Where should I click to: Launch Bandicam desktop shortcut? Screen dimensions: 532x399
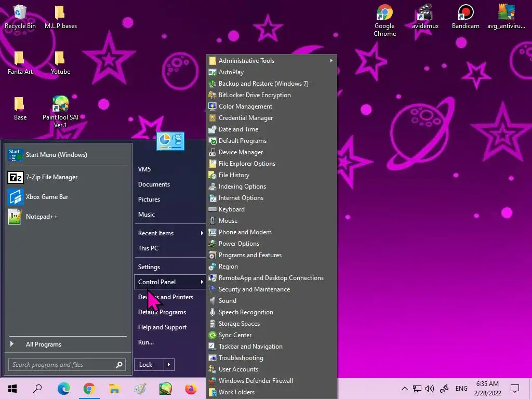click(x=465, y=17)
